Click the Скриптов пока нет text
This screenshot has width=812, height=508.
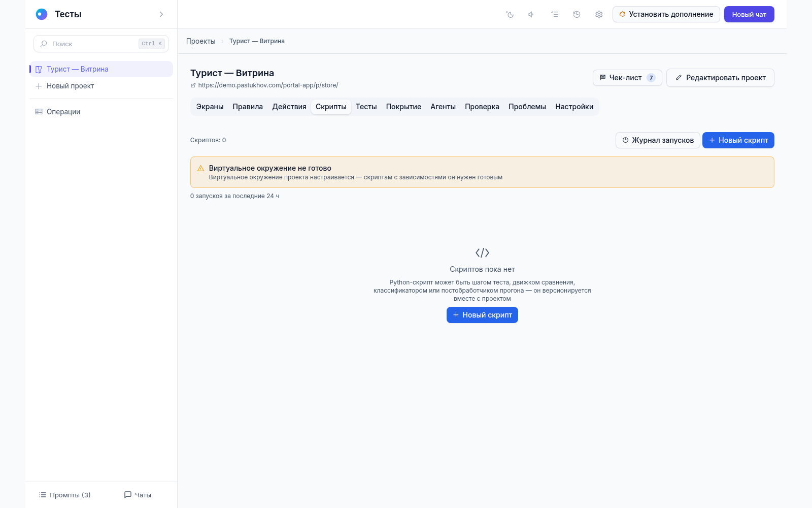point(482,269)
